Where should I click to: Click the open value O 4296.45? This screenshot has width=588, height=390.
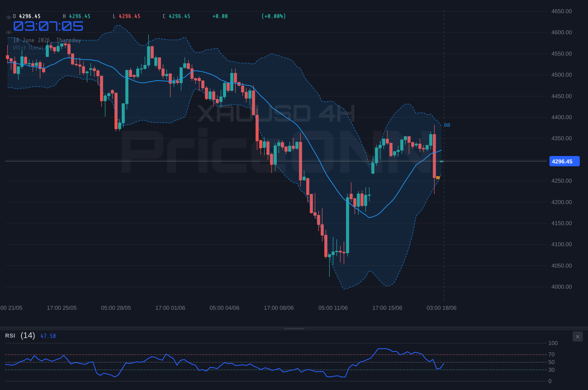coord(27,16)
